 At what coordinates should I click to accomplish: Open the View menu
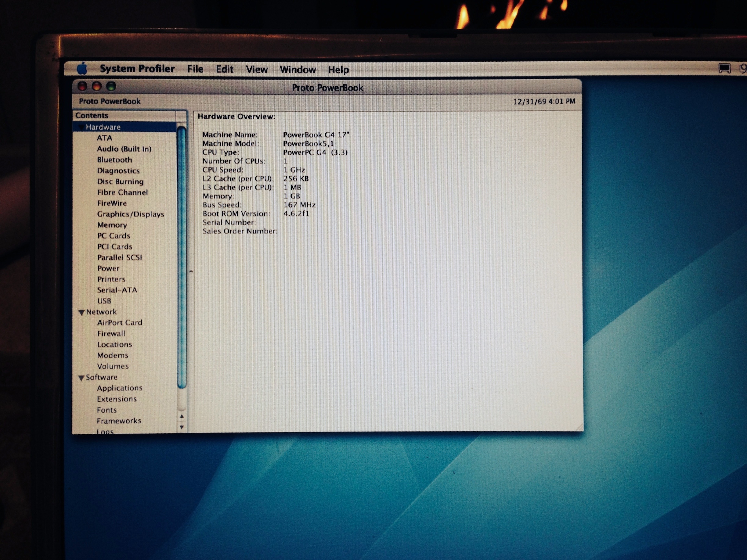coord(257,70)
